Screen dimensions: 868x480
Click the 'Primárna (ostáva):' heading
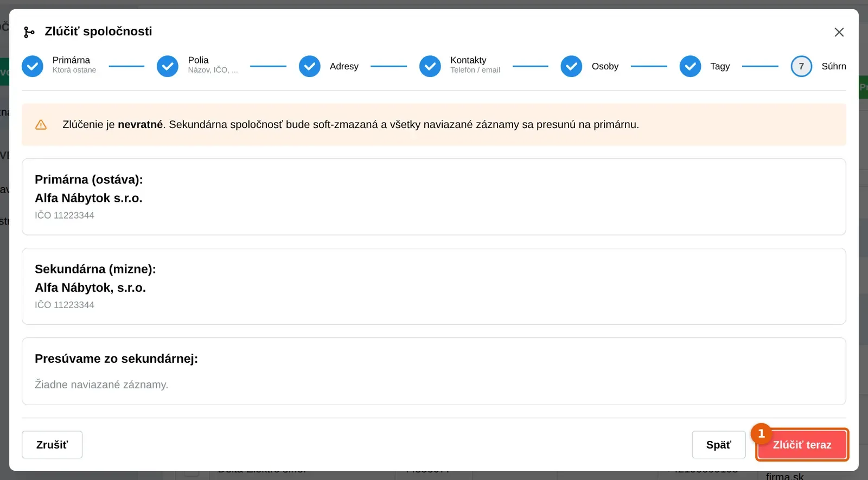pos(89,180)
